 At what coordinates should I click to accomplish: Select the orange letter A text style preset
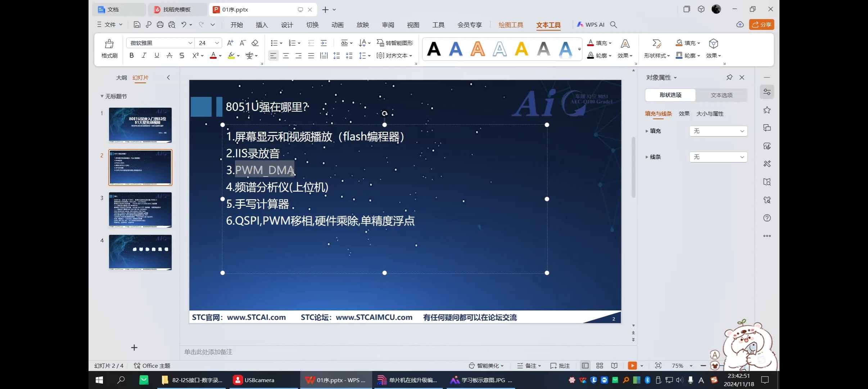pos(478,49)
